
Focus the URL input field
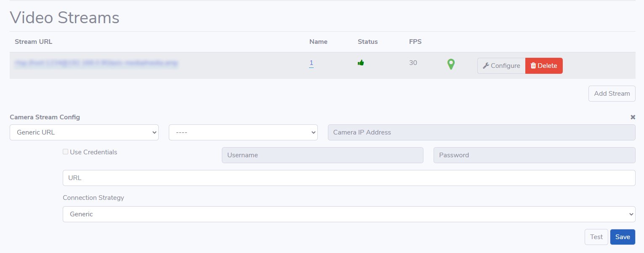pyautogui.click(x=349, y=178)
